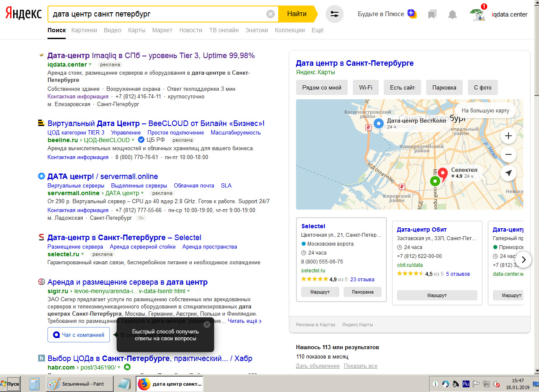
Task: Expand selectel.ru result dropdown arrow
Action: click(82, 254)
